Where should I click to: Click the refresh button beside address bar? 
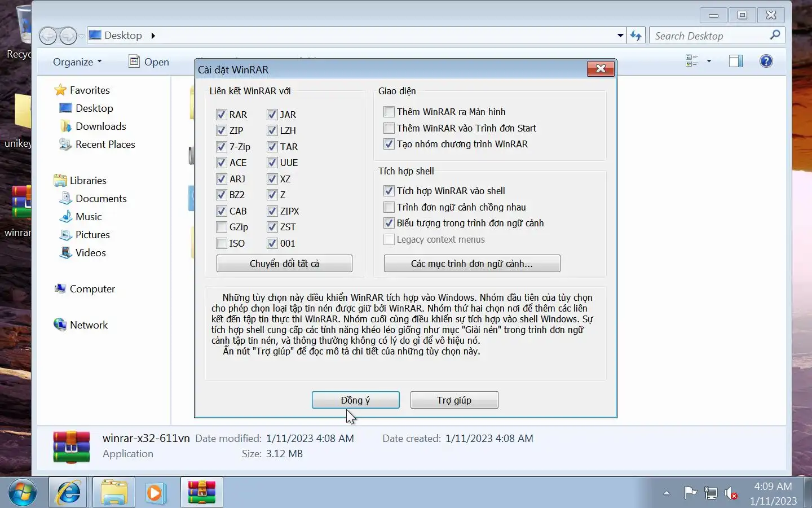click(636, 36)
